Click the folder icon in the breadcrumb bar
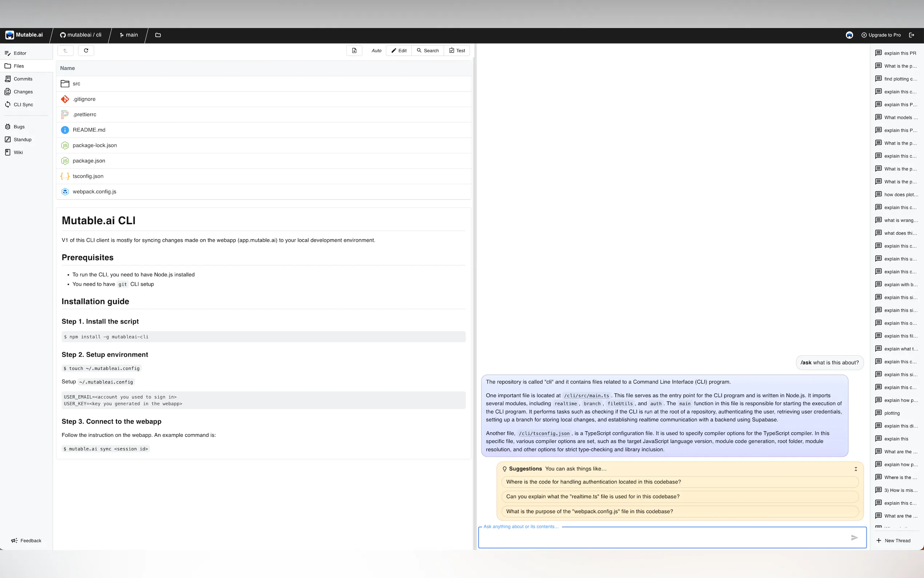Viewport: 924px width, 578px height. (x=158, y=35)
